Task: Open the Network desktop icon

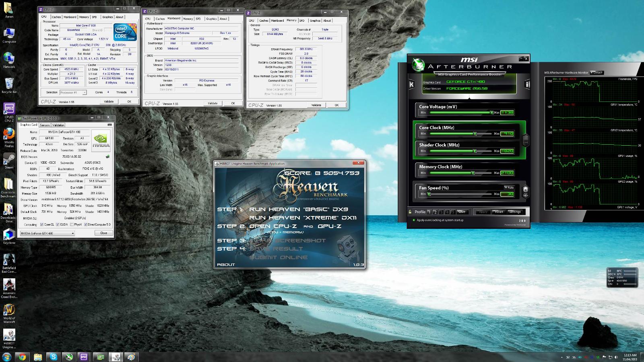Action: point(9,61)
